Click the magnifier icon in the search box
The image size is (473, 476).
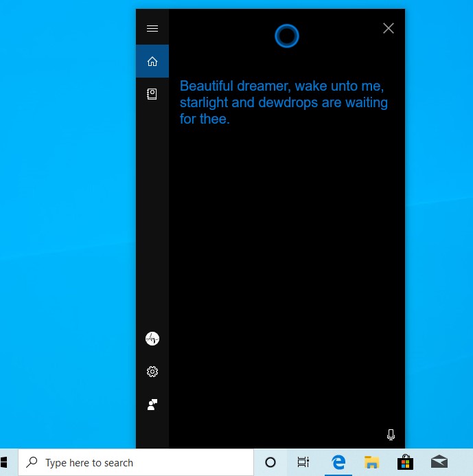[32, 462]
